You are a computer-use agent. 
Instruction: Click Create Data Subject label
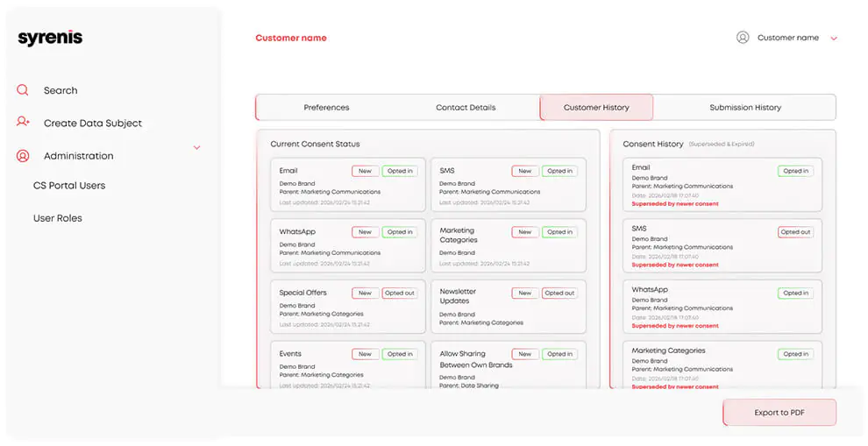(93, 123)
